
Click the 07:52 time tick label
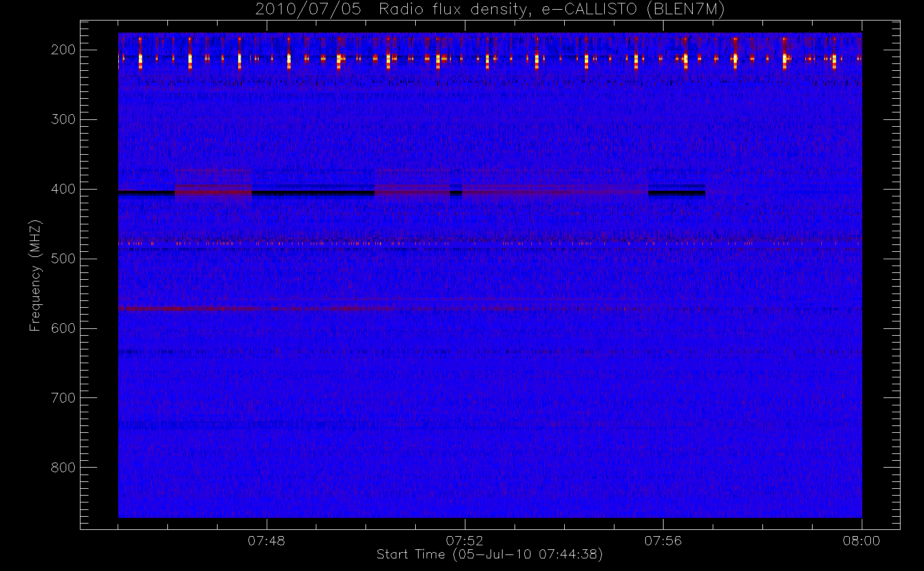[x=464, y=541]
